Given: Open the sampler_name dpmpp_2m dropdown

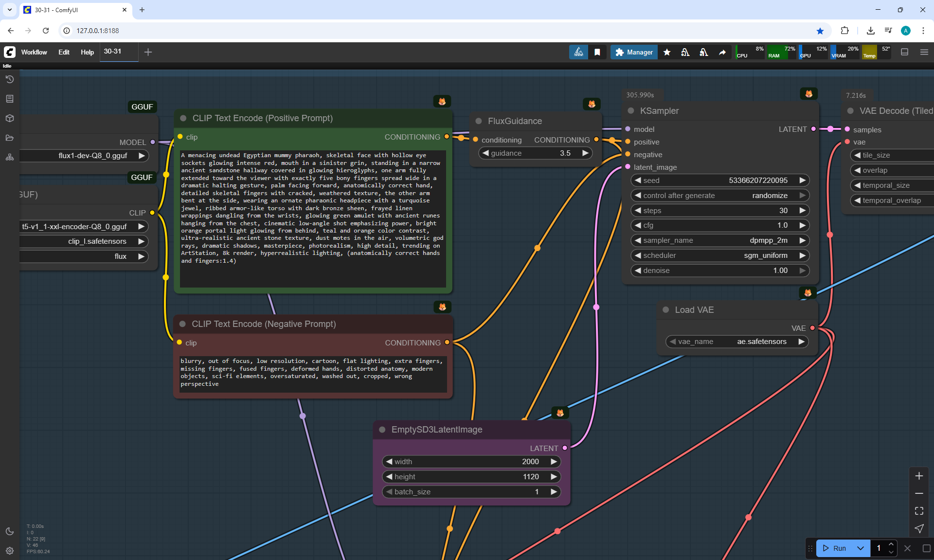Looking at the screenshot, I should click(720, 240).
